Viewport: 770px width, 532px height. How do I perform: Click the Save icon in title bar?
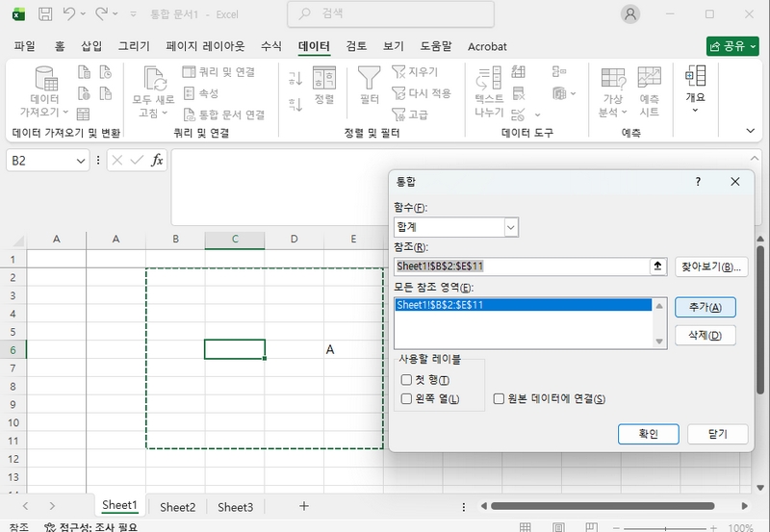[x=45, y=13]
